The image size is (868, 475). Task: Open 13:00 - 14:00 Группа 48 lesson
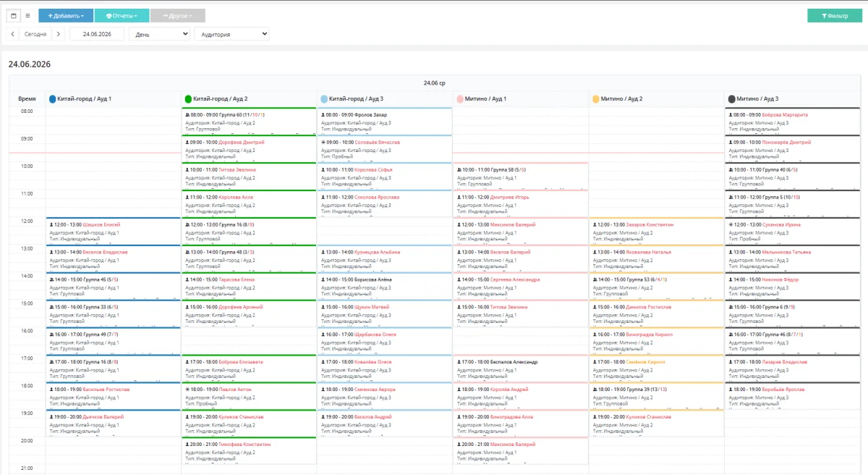(249, 258)
